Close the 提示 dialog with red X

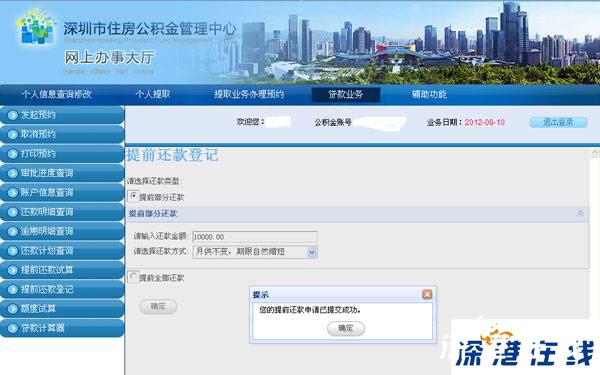click(x=427, y=294)
